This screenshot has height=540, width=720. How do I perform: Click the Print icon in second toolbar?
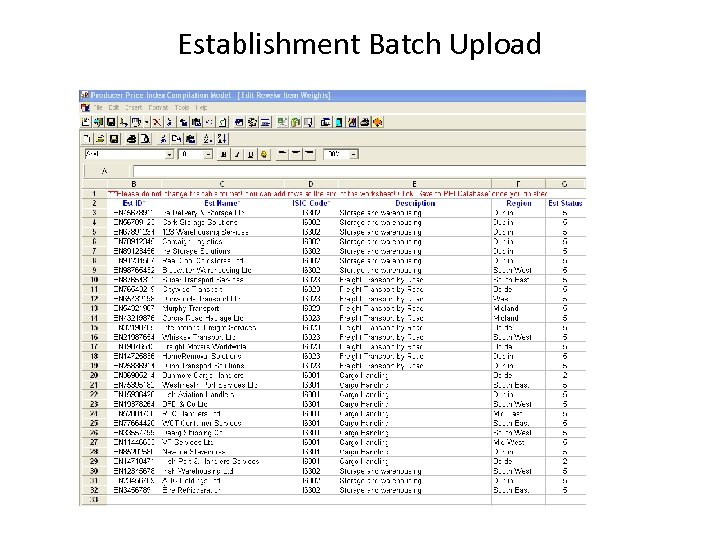point(132,139)
